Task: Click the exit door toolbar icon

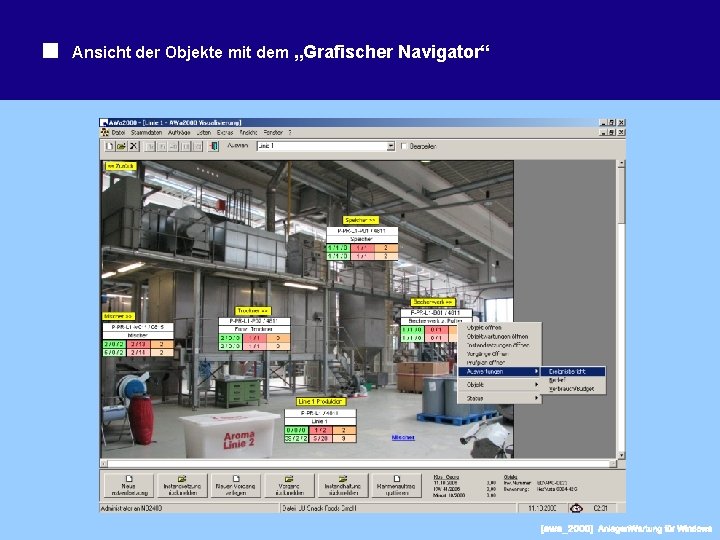Action: (214, 146)
